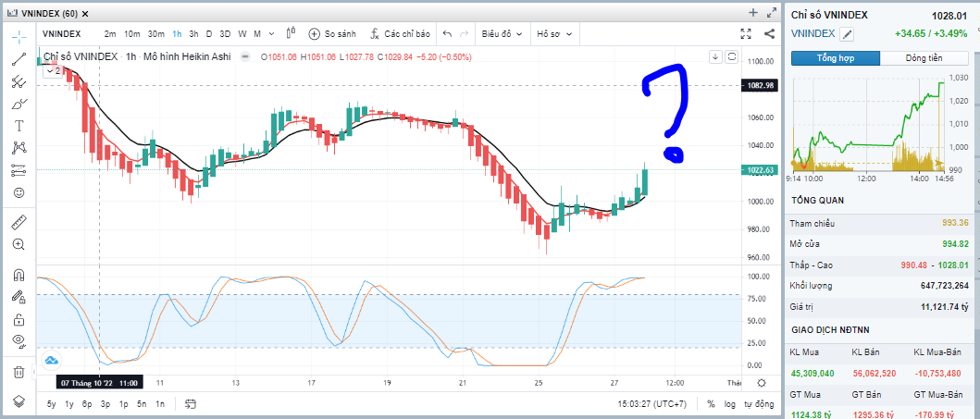Maximize the chart pane button

pos(732,56)
